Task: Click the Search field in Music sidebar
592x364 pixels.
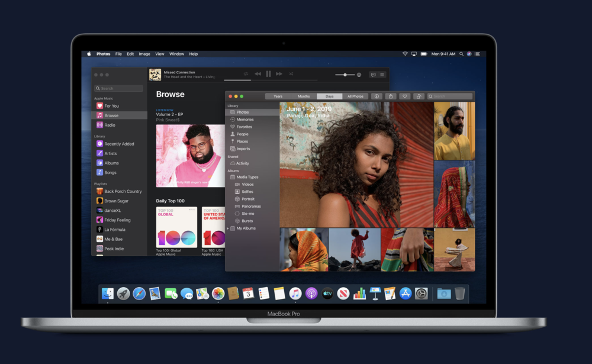Action: click(119, 88)
